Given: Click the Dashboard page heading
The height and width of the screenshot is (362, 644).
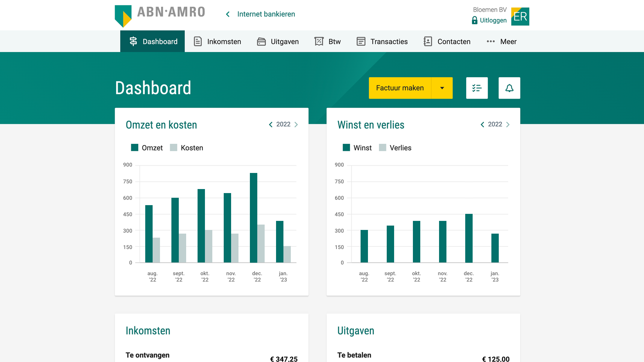Looking at the screenshot, I should tap(153, 88).
